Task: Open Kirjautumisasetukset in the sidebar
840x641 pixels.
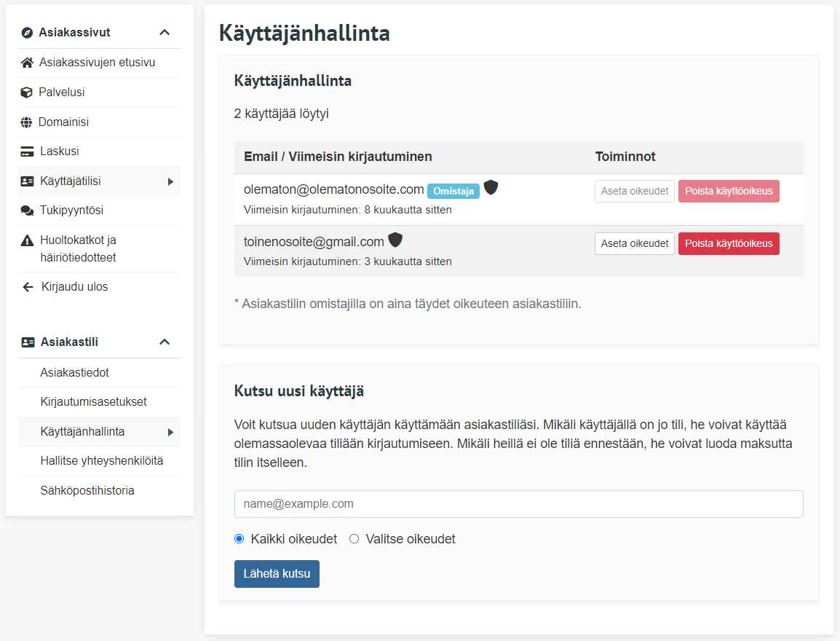Action: coord(93,401)
